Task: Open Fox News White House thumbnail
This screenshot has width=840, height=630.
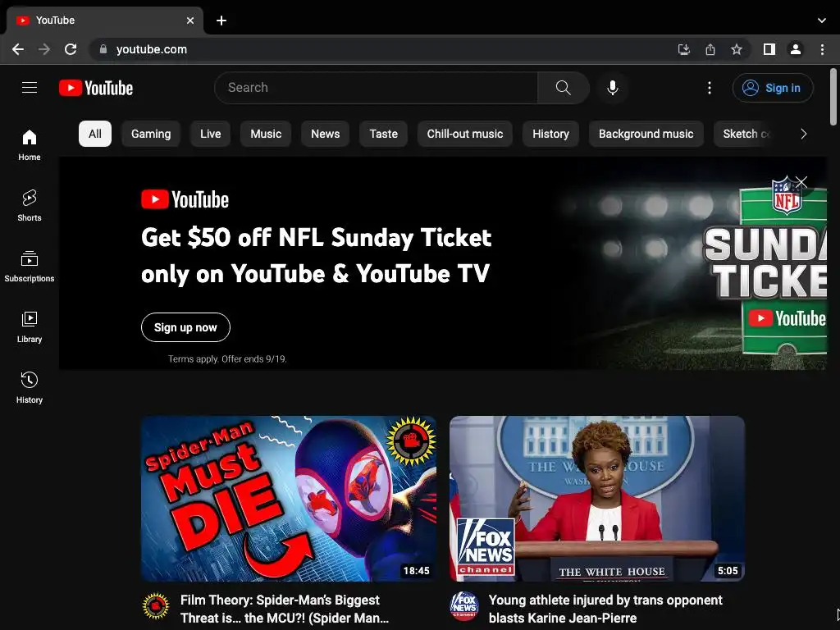Action: click(597, 499)
